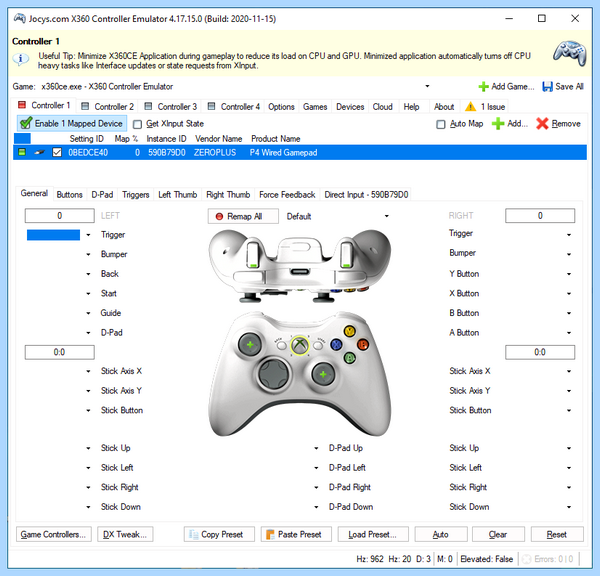600x576 pixels.
Task: Open the Options tab
Action: tap(281, 107)
